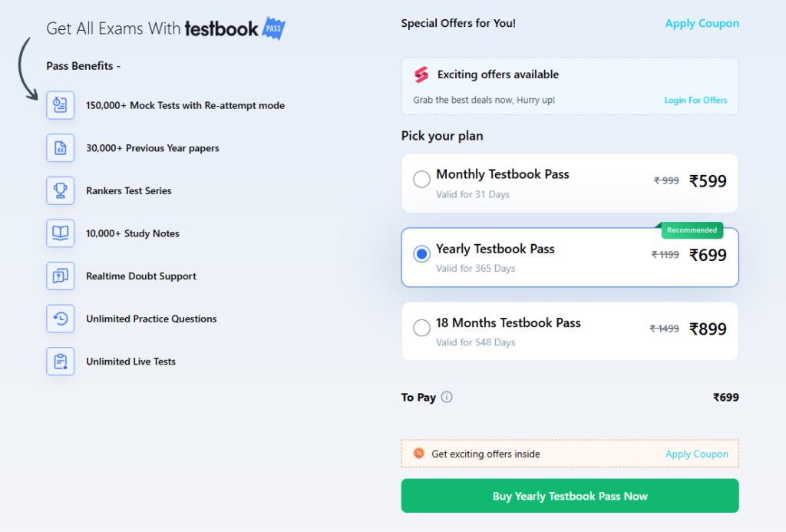This screenshot has width=786, height=532.
Task: Click the testbook Pass logo badge
Action: tap(274, 28)
